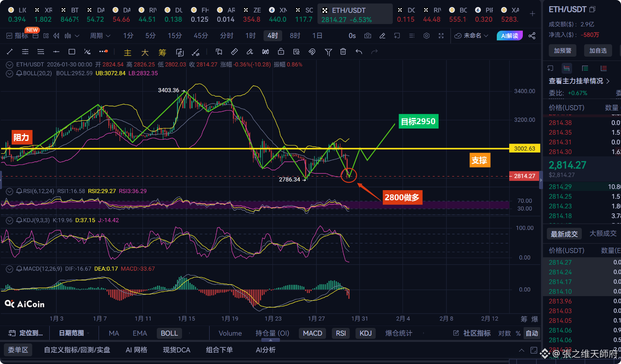Open the 周期 period dropdown
621x364 pixels.
point(100,36)
